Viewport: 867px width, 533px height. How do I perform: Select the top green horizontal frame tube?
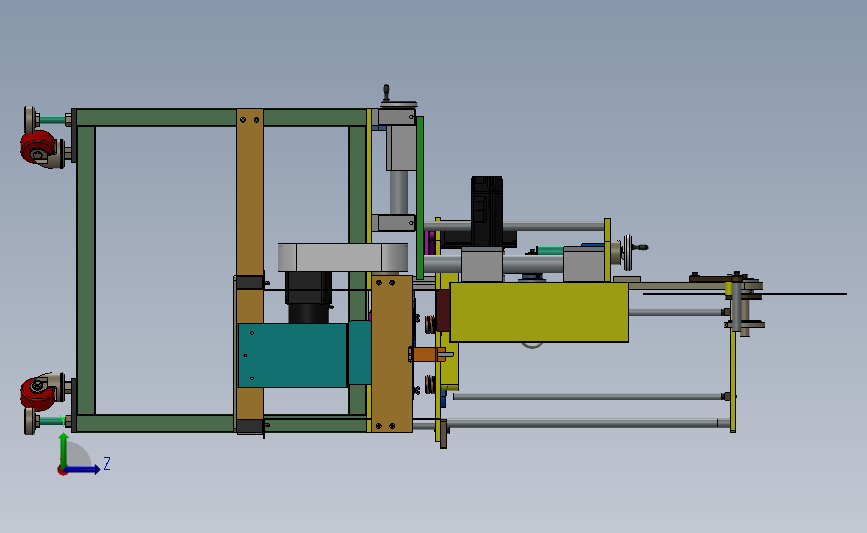[221, 118]
